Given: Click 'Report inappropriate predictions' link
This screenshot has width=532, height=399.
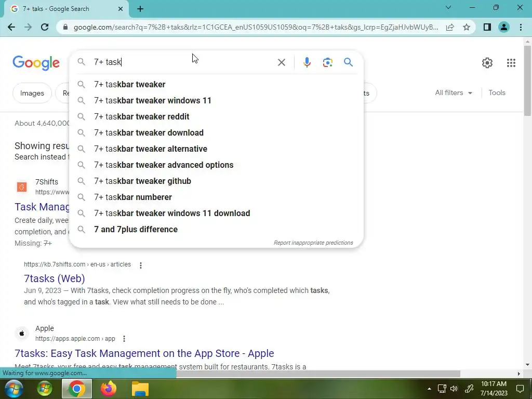Looking at the screenshot, I should tap(313, 243).
